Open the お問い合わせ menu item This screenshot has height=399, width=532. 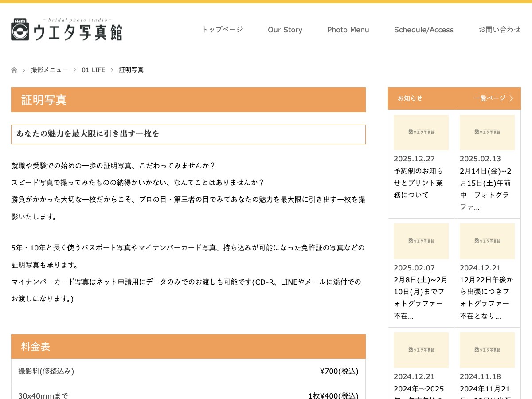(x=500, y=30)
